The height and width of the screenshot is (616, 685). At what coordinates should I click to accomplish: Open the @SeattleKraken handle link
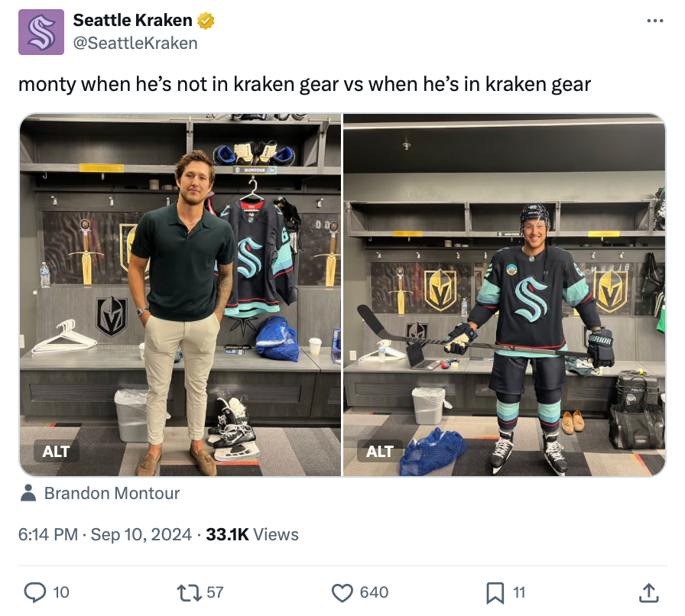coord(135,44)
